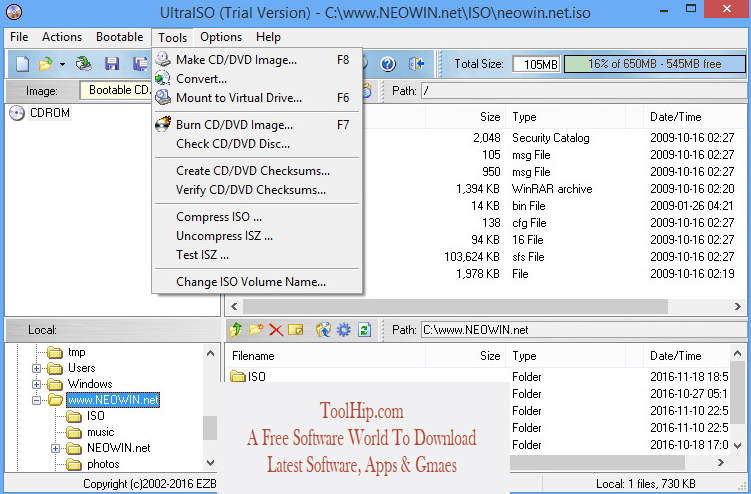Select the music folder in local tree
The width and height of the screenshot is (751, 494).
pyautogui.click(x=101, y=432)
